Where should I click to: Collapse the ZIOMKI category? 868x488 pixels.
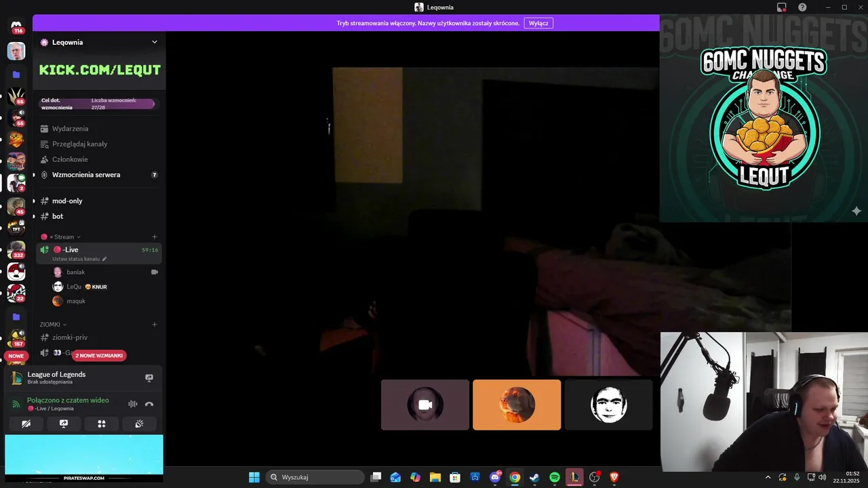pos(53,325)
